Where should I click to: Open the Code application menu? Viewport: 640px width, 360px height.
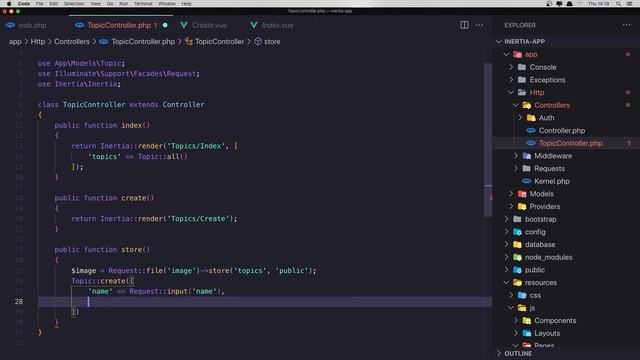pos(24,4)
